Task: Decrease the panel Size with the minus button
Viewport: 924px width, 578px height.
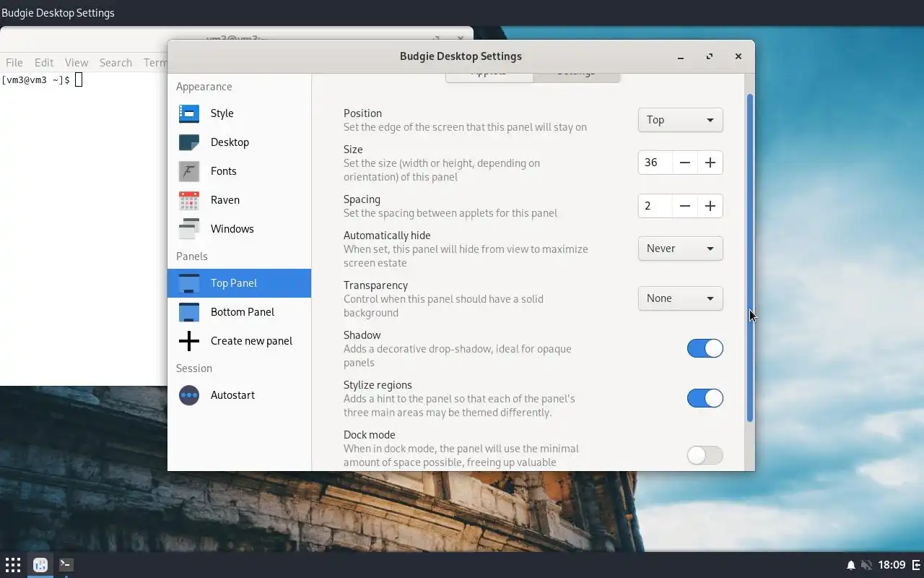Action: click(685, 163)
